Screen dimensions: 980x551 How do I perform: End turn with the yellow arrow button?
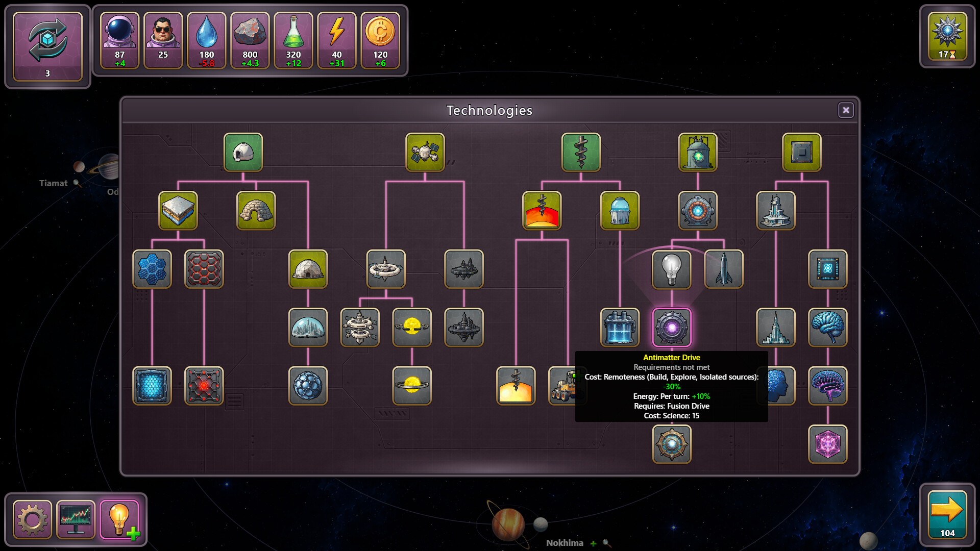point(947,514)
